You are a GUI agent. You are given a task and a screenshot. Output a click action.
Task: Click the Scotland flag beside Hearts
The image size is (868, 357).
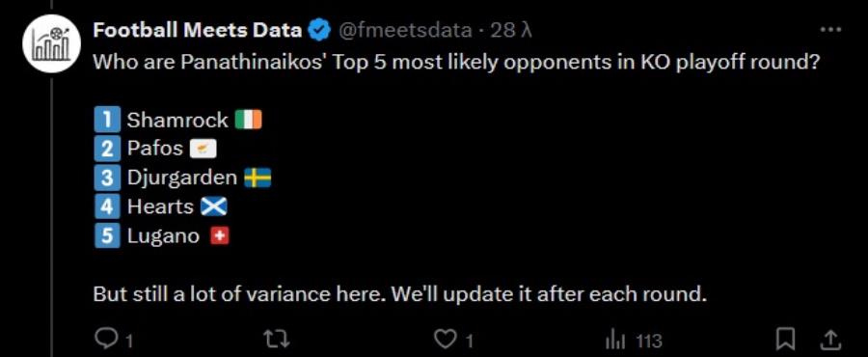(x=213, y=207)
